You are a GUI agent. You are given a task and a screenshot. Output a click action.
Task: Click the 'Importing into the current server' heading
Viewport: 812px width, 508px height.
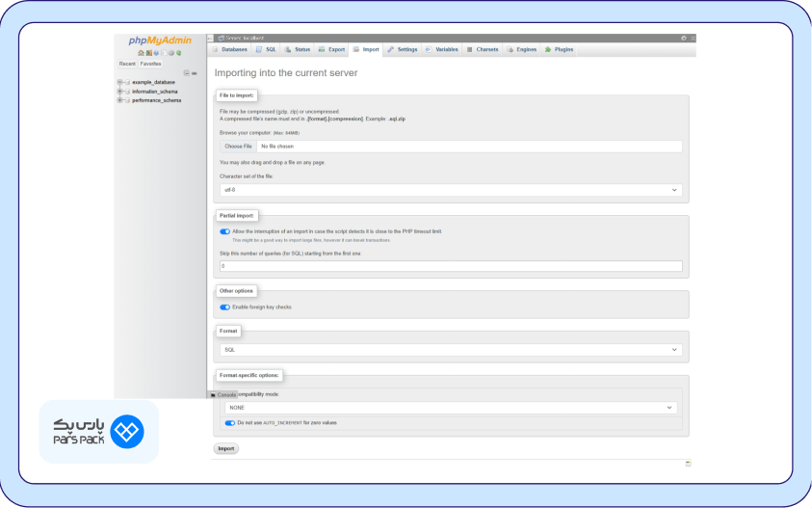pos(286,73)
